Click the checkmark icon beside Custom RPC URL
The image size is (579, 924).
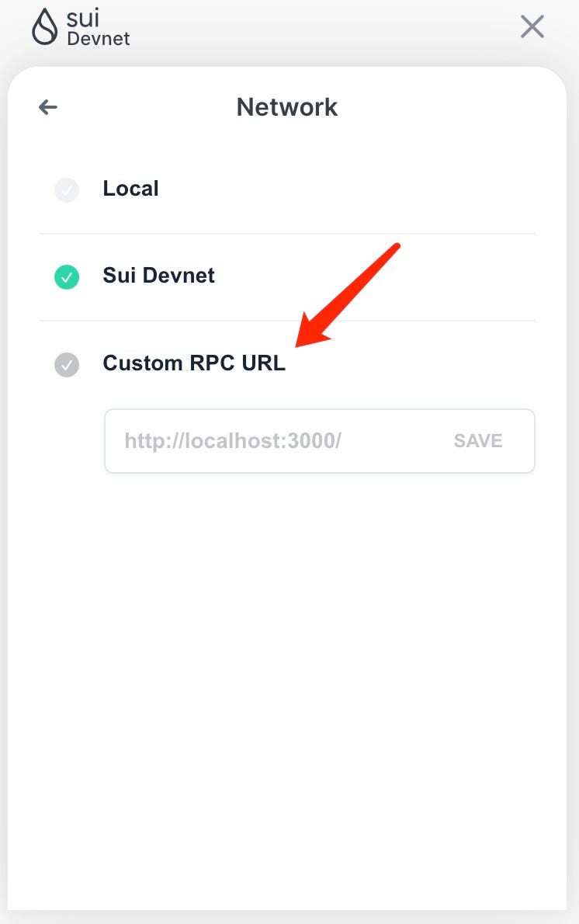point(67,365)
